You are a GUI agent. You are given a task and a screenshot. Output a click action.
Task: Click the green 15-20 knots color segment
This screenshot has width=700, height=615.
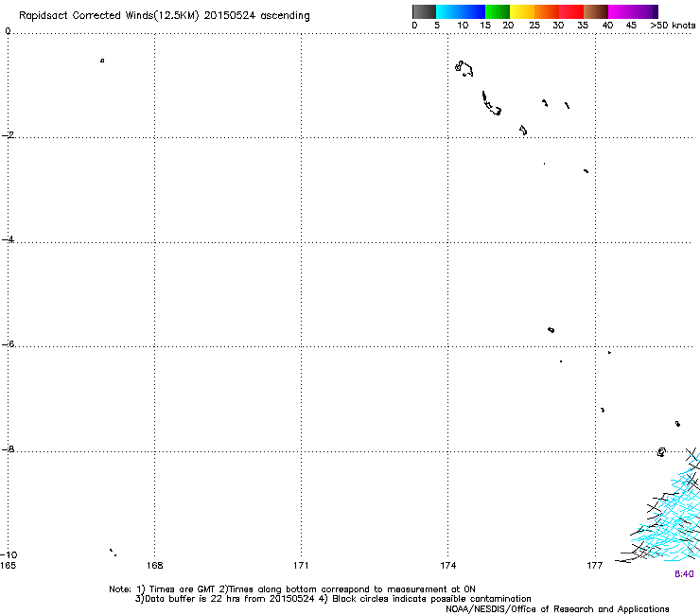[498, 11]
